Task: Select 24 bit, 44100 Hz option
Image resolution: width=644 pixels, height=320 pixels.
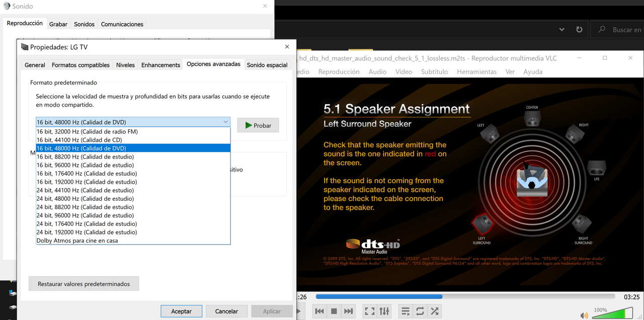Action: pos(133,190)
